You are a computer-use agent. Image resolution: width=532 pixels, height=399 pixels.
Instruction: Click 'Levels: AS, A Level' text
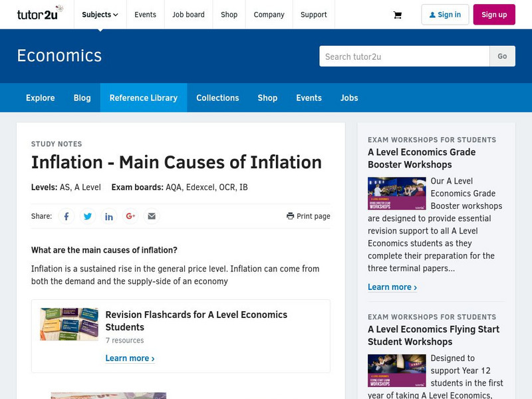tap(66, 188)
